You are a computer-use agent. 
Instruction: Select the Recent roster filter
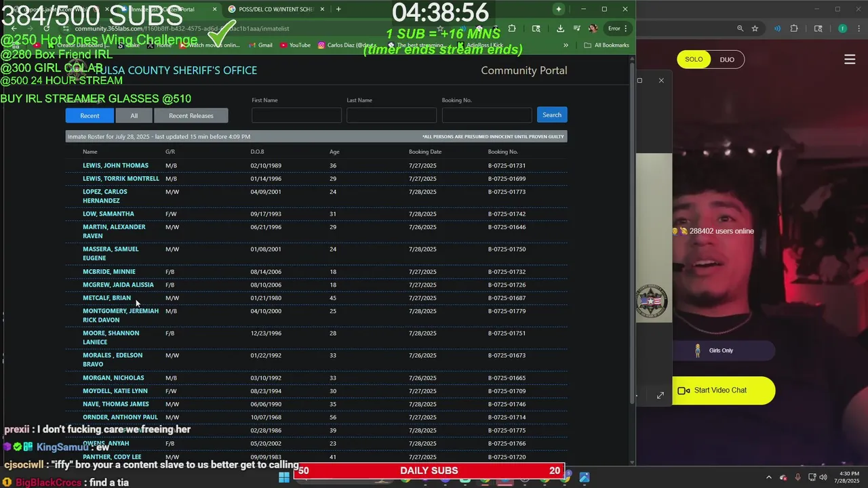tap(90, 115)
